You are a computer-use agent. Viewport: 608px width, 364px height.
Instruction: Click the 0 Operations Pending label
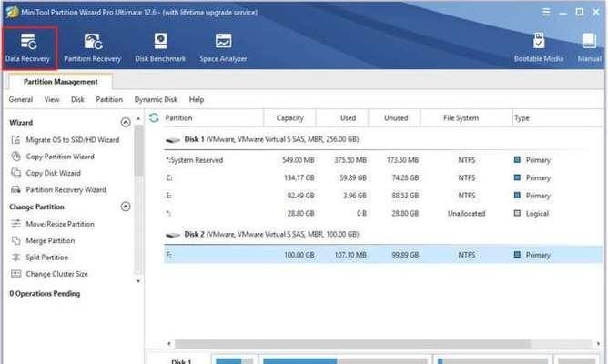[x=45, y=294]
